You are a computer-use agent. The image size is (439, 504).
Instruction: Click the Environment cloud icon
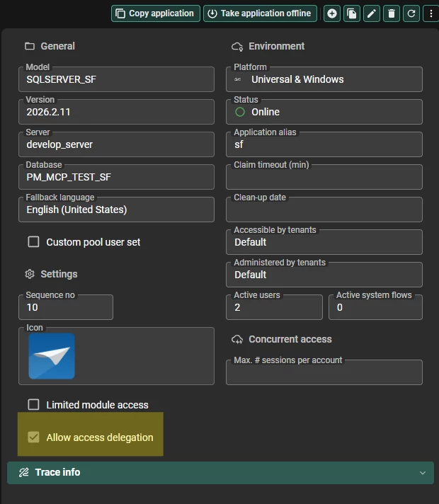point(237,47)
